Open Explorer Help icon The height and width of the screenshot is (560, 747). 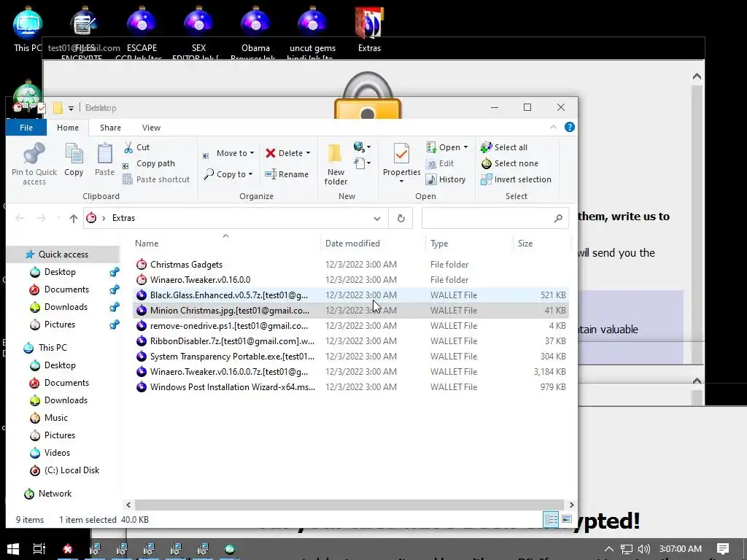[x=569, y=127]
